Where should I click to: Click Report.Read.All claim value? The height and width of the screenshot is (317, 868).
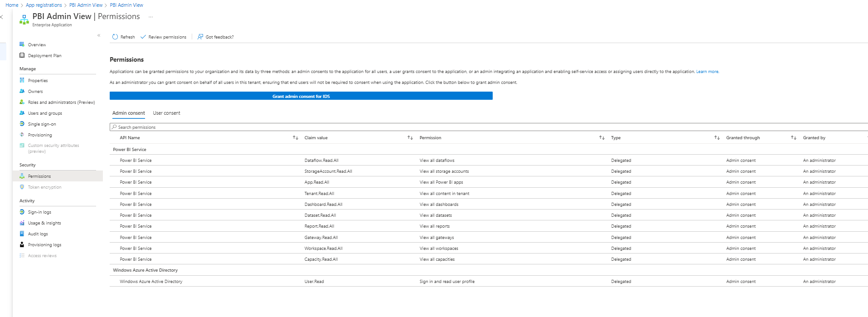[x=319, y=226]
